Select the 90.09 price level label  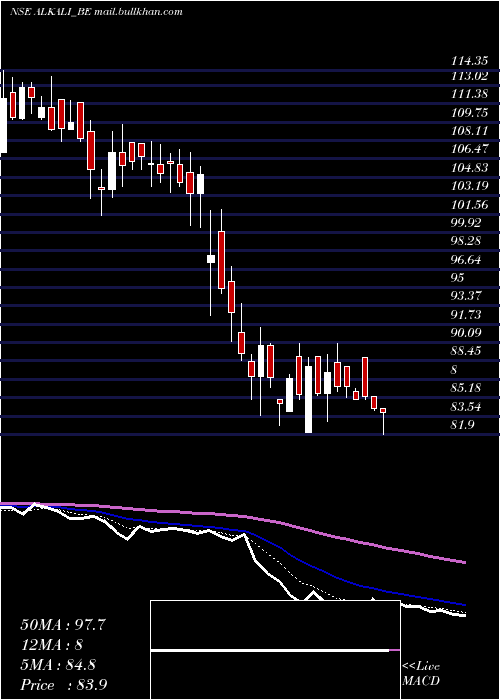point(466,333)
